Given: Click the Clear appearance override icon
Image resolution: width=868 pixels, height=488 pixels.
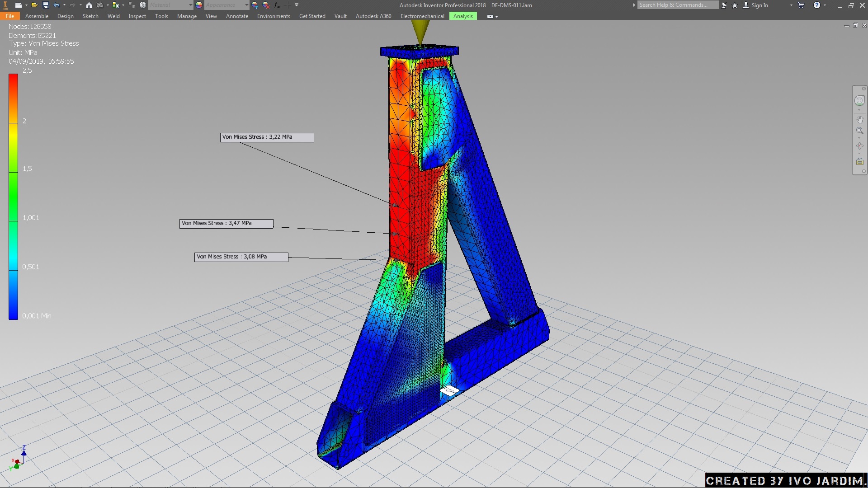Looking at the screenshot, I should point(266,5).
